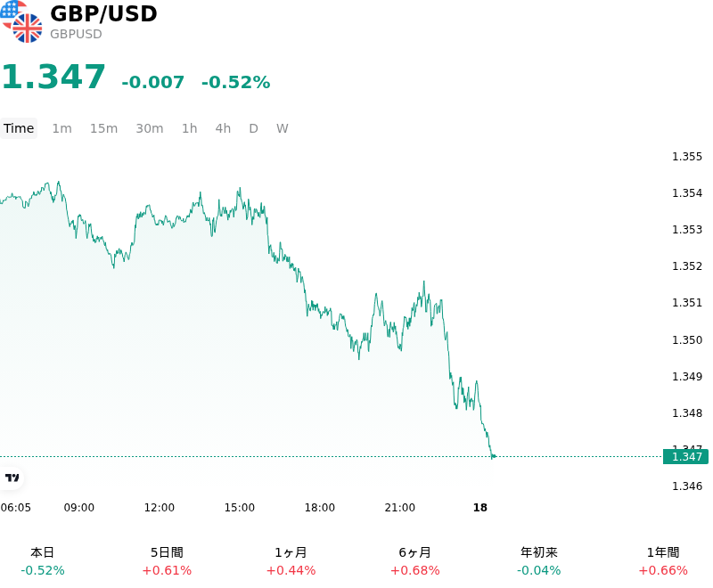Select the 1h interval

point(190,128)
